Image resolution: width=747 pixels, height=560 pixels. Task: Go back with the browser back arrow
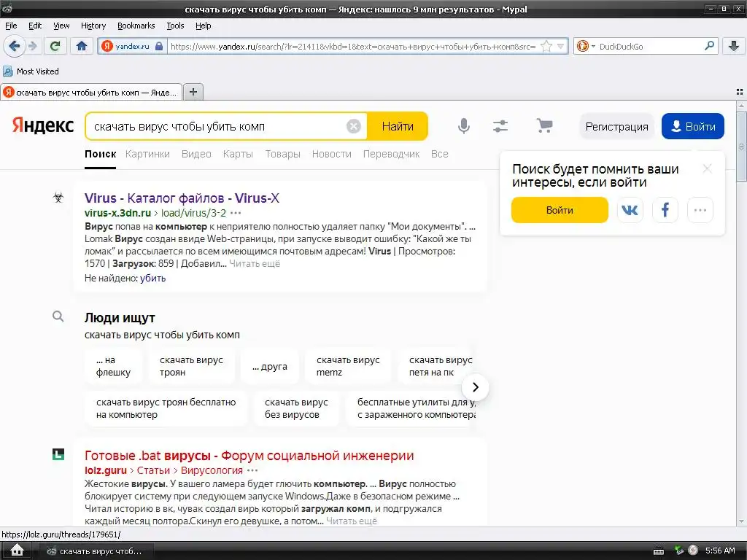click(x=15, y=46)
